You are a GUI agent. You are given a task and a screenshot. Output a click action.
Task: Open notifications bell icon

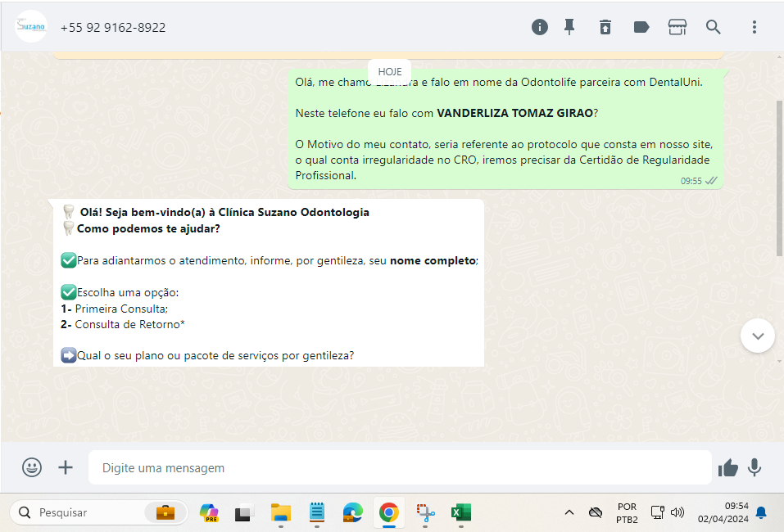pos(761,512)
